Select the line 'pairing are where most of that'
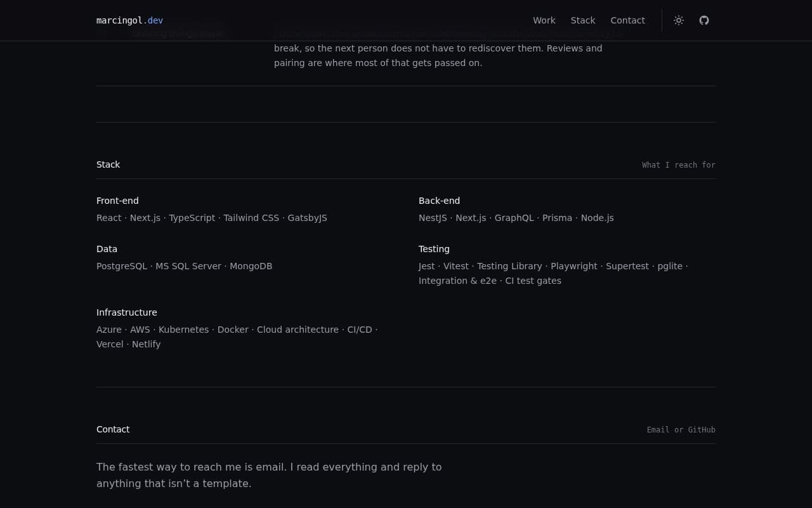Viewport: 812px width, 508px height. coord(378,63)
